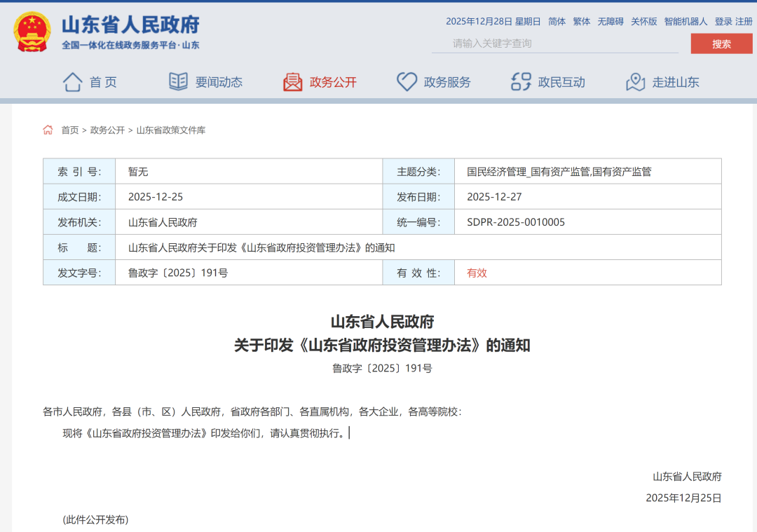
Task: Switch to 繁体 Chinese version
Action: pyautogui.click(x=582, y=22)
